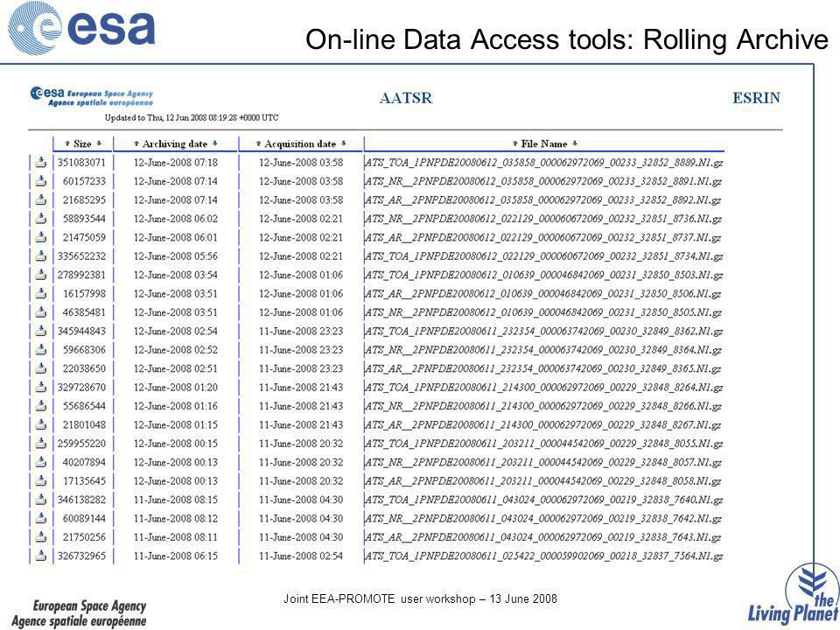The image size is (840, 630).
Task: Click the download icon for the 22038650 row
Action: click(x=41, y=368)
